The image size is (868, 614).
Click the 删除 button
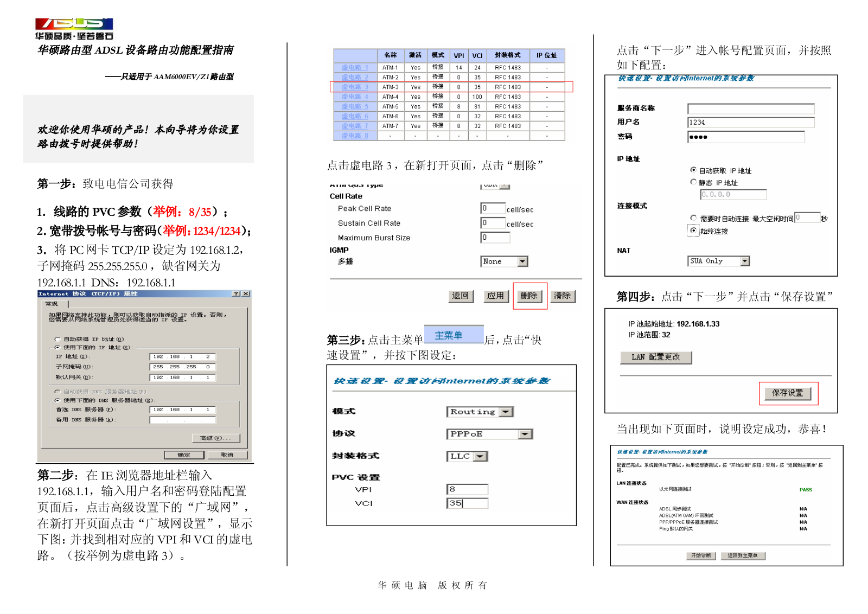pos(529,296)
